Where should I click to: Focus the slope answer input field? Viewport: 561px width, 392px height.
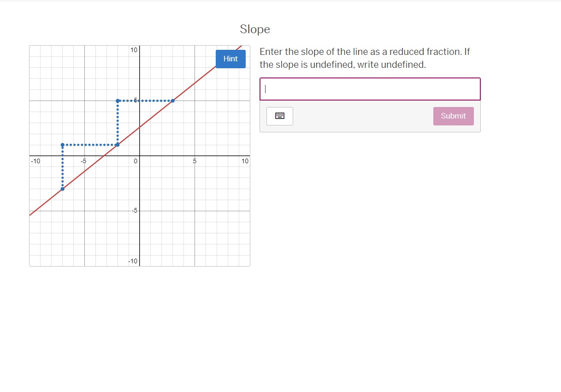pyautogui.click(x=370, y=89)
